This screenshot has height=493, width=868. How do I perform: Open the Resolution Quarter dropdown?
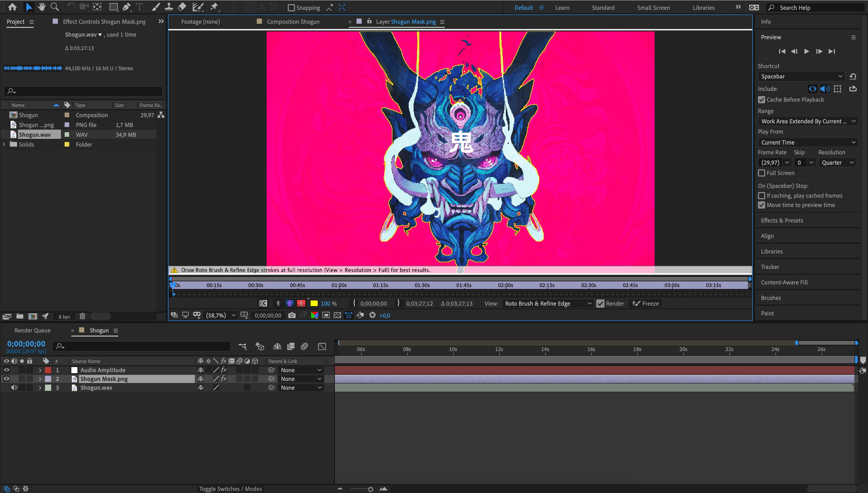tap(837, 163)
